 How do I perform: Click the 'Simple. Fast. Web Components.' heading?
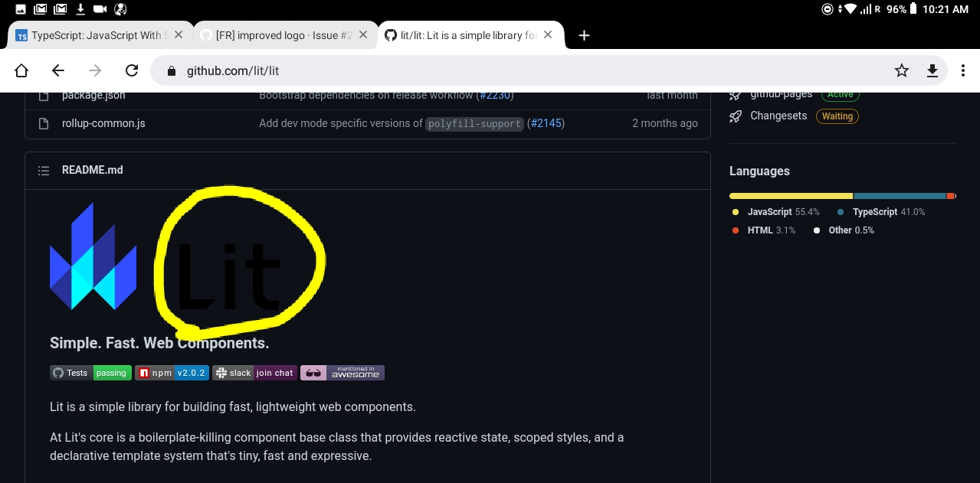pyautogui.click(x=159, y=343)
